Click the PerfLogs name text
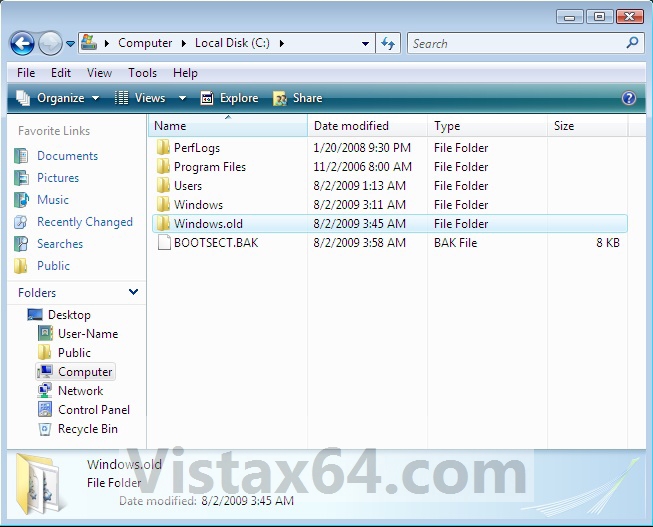 [197, 148]
